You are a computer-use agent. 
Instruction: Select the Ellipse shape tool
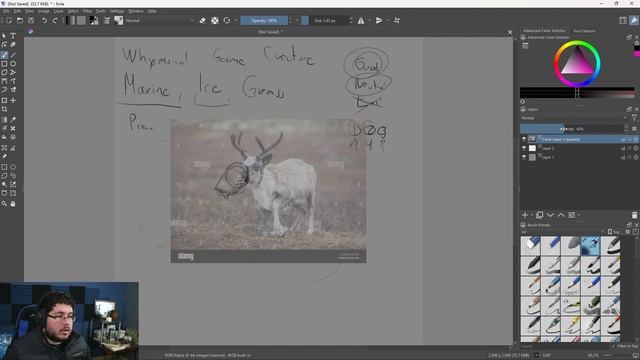click(13, 64)
